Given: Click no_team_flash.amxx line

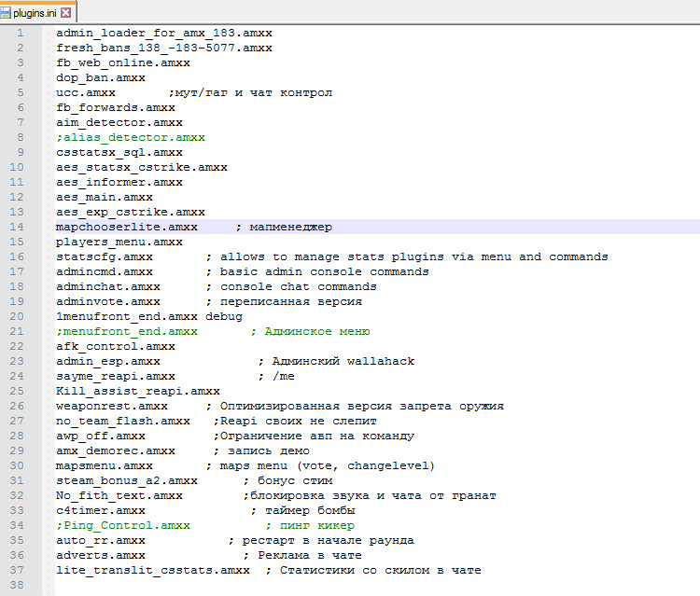Looking at the screenshot, I should point(123,422).
